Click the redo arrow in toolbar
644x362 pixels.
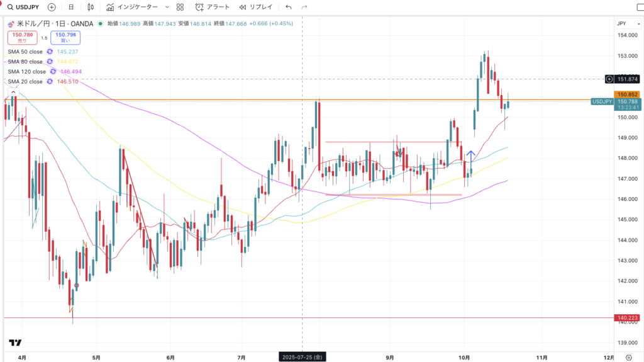[x=304, y=7]
